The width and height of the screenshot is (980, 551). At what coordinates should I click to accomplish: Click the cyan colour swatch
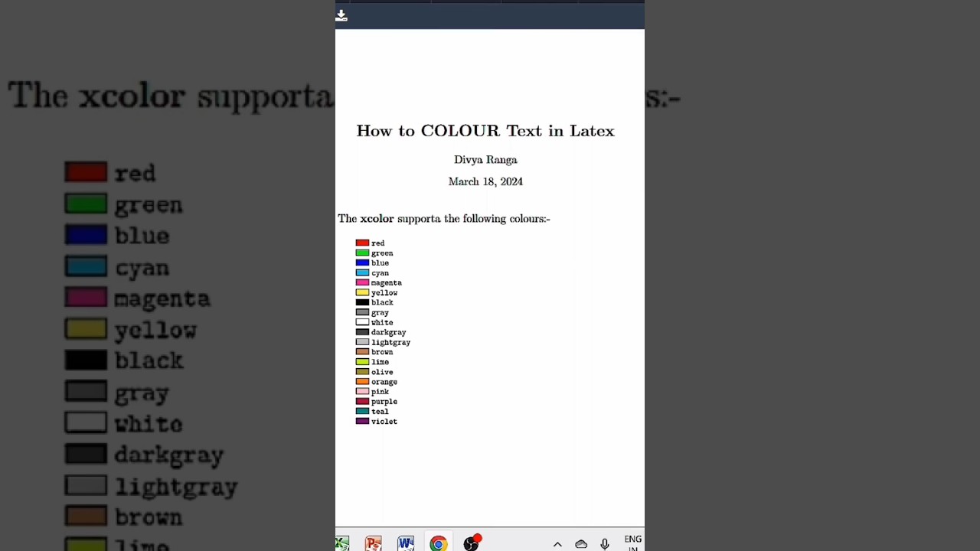point(362,272)
